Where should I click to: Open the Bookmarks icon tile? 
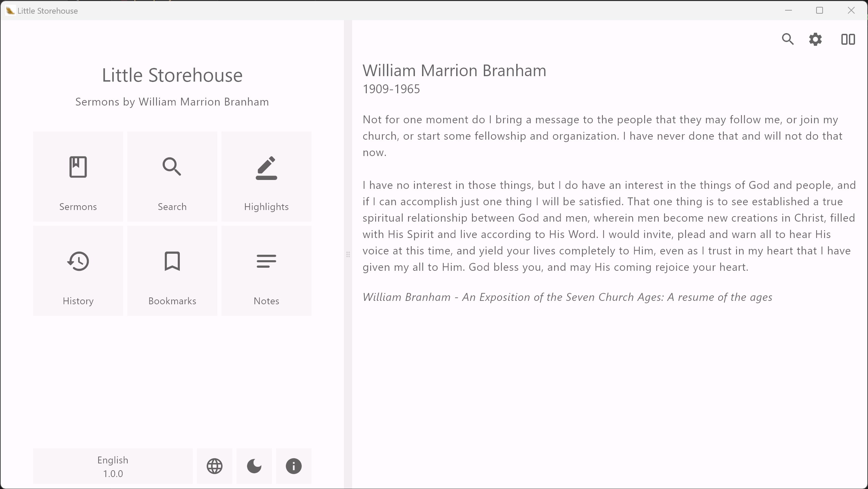[172, 271]
